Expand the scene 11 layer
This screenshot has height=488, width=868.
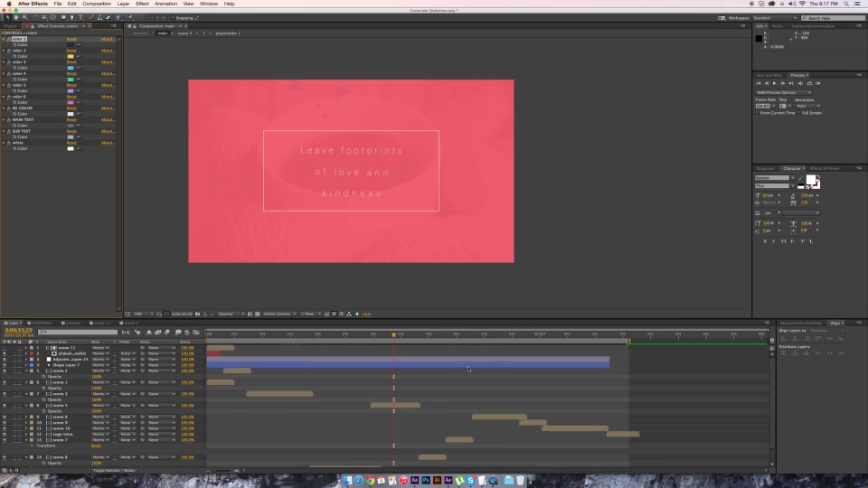(26, 348)
